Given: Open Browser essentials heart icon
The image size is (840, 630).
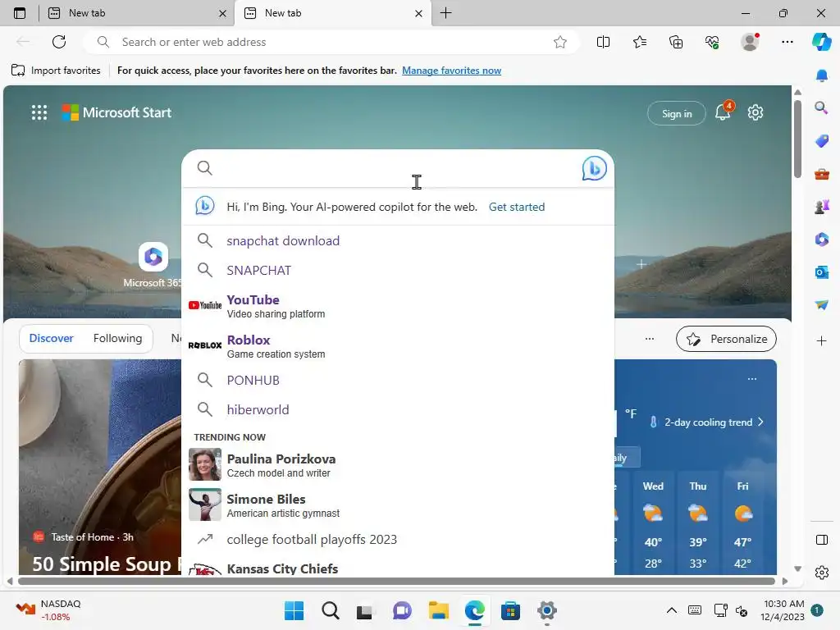Looking at the screenshot, I should (712, 42).
